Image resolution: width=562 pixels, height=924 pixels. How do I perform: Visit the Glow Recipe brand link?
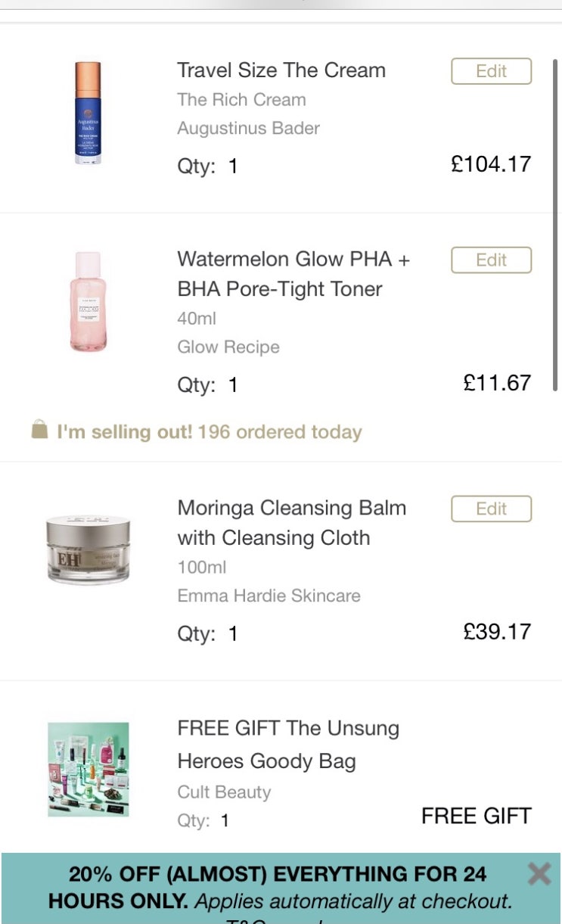[228, 347]
